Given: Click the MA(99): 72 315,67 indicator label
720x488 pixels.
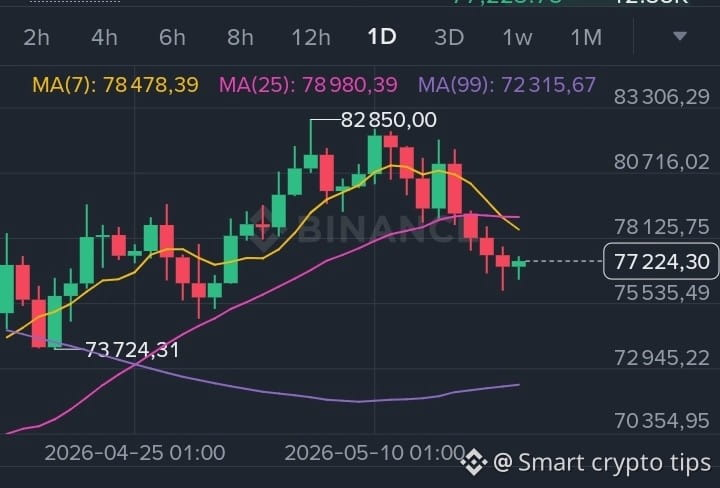Looking at the screenshot, I should click(507, 85).
